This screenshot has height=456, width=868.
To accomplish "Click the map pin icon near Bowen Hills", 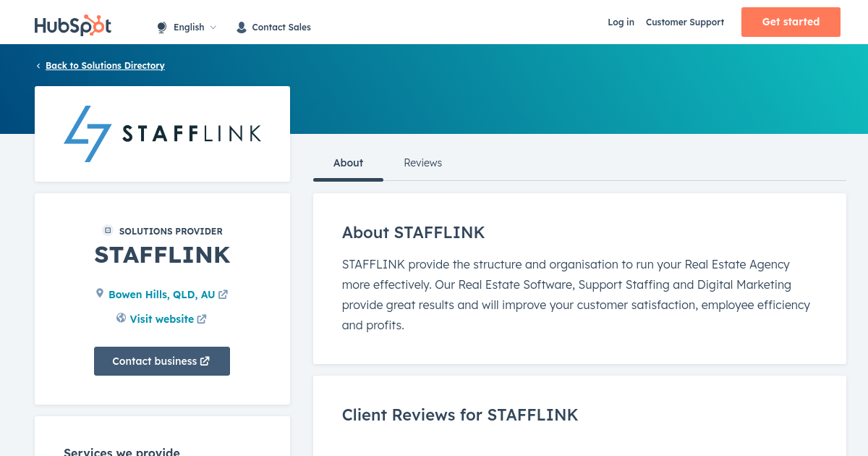I will [100, 293].
